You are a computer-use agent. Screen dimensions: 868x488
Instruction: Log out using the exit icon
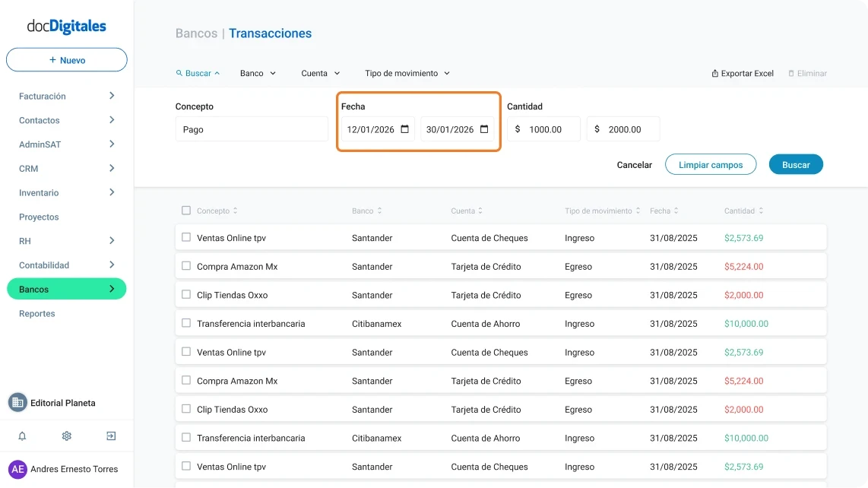click(110, 436)
